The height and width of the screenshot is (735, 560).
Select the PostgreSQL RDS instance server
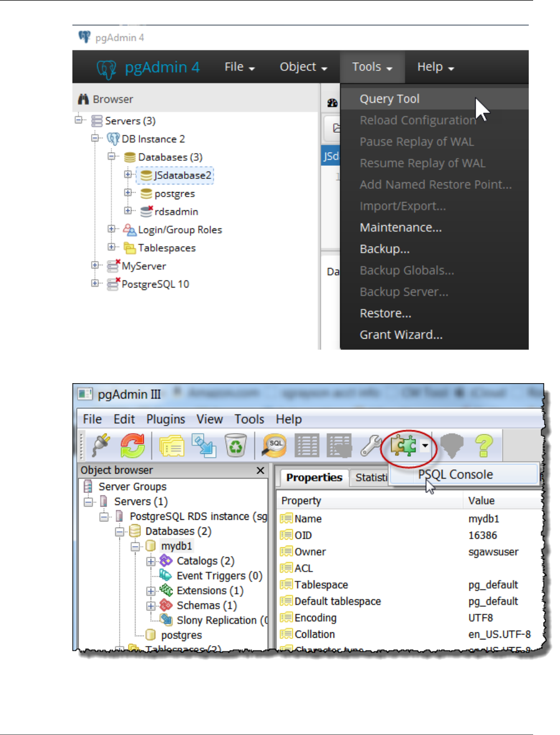click(x=198, y=516)
